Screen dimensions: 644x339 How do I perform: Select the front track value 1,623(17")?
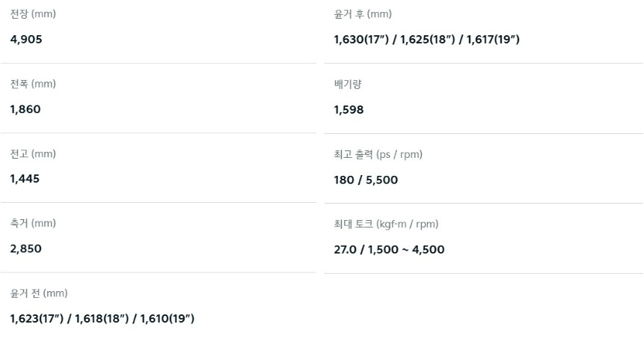tap(36, 319)
